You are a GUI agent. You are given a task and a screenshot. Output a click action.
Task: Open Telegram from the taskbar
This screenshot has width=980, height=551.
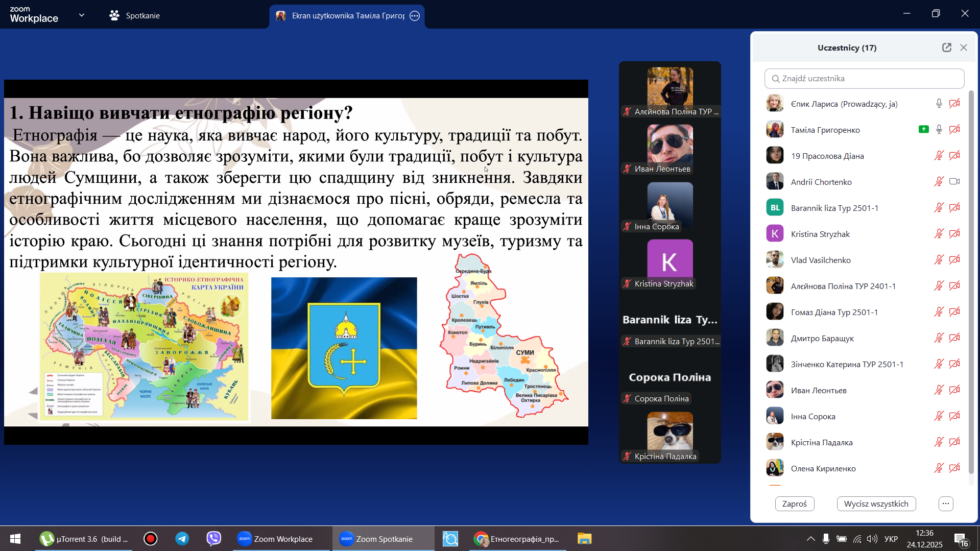pyautogui.click(x=182, y=539)
